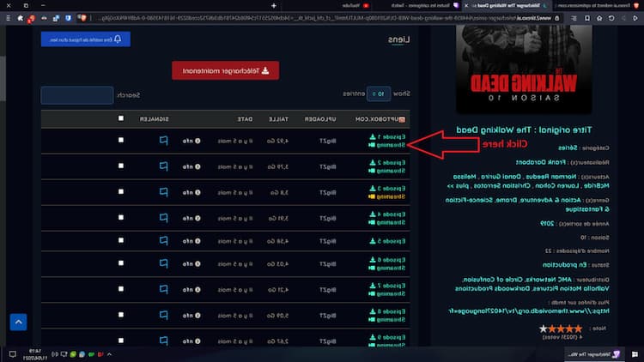Click the 'Episode 2' download link text
Viewport: 644px width, 362px height.
tap(392, 162)
